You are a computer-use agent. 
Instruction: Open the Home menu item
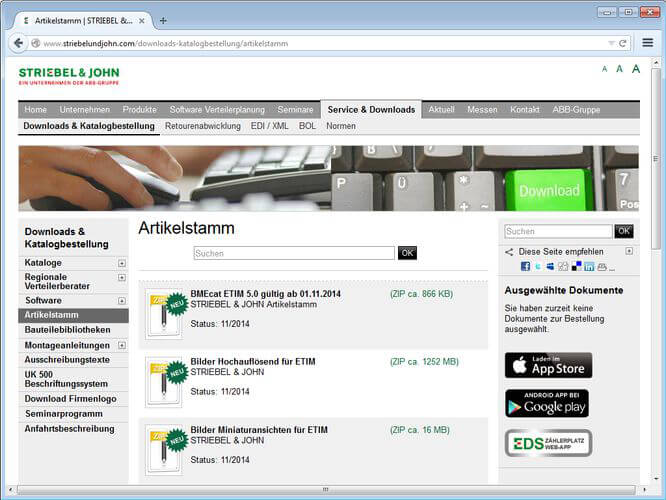point(35,110)
